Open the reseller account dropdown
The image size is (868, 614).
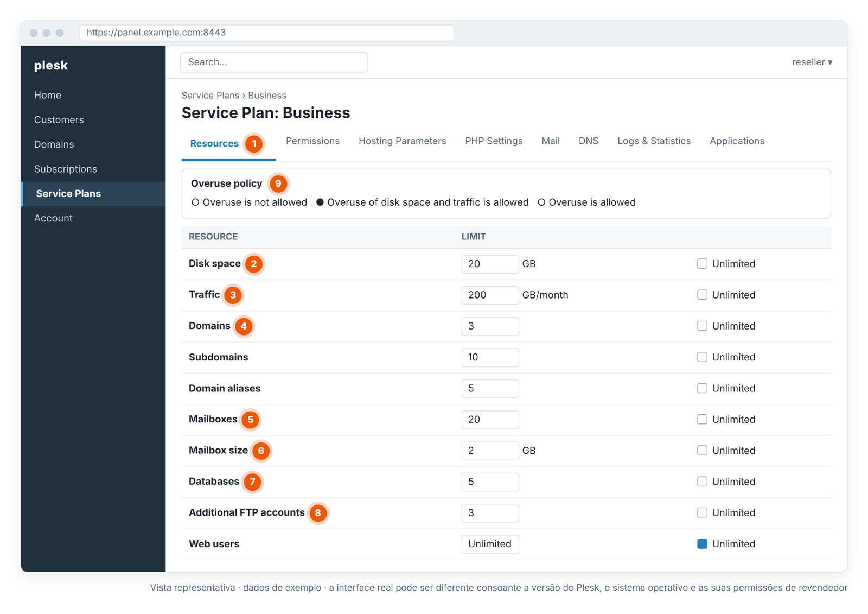point(812,62)
